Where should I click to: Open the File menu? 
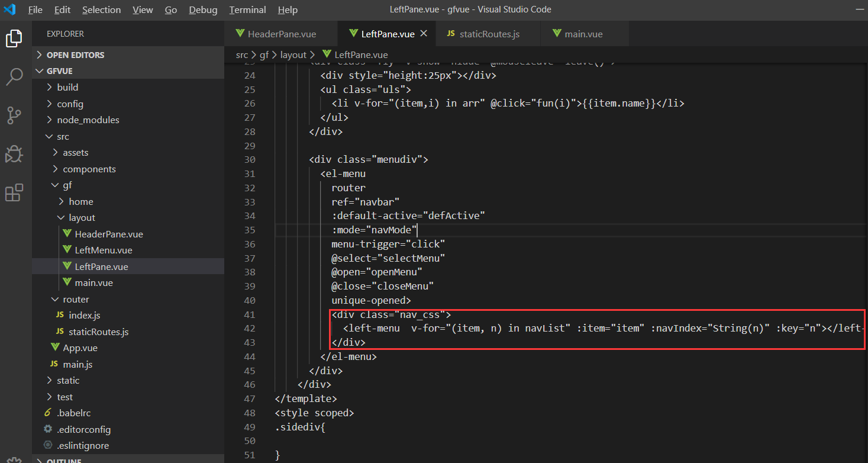[36, 10]
